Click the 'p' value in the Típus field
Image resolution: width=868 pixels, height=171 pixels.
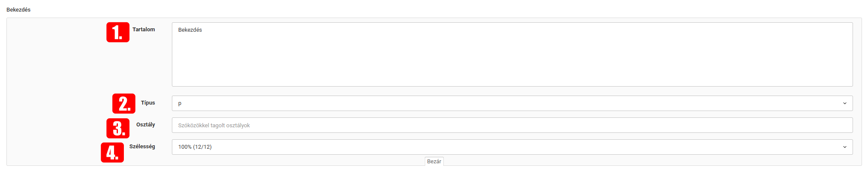tap(180, 104)
